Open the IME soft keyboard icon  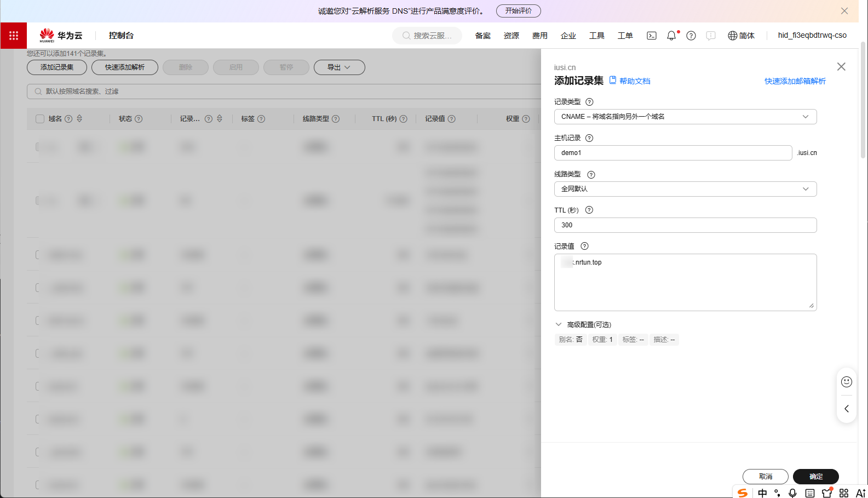[809, 493]
